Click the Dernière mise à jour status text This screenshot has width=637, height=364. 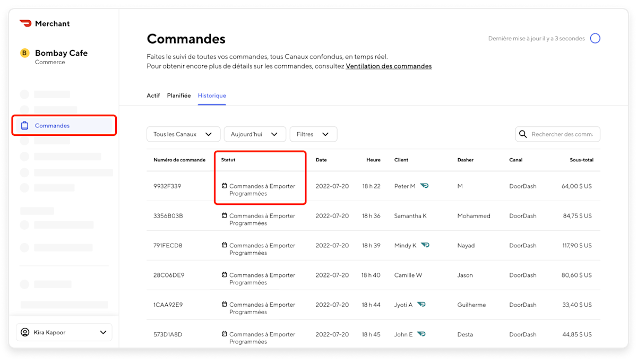537,38
